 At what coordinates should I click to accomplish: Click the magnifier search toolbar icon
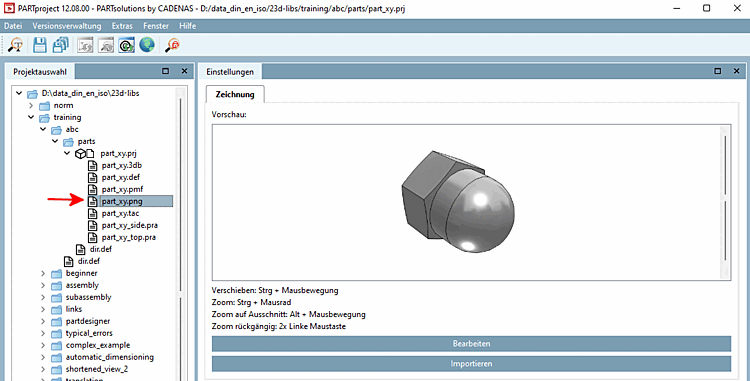[15, 45]
